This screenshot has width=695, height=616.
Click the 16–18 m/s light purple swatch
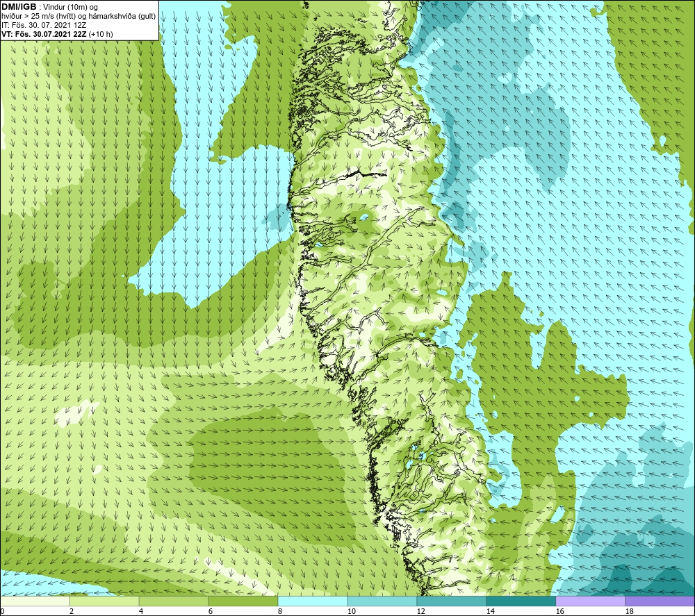[x=590, y=601]
